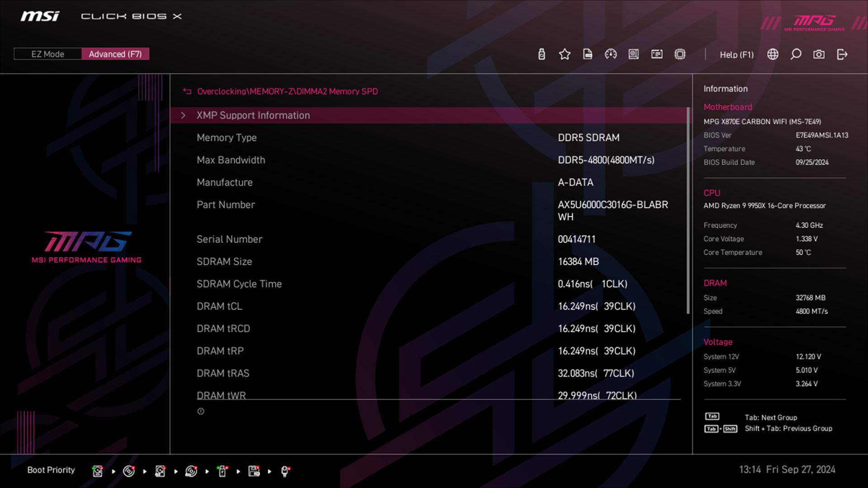Image resolution: width=868 pixels, height=488 pixels.
Task: Expand XMP Support Information chevron
Action: [x=183, y=115]
